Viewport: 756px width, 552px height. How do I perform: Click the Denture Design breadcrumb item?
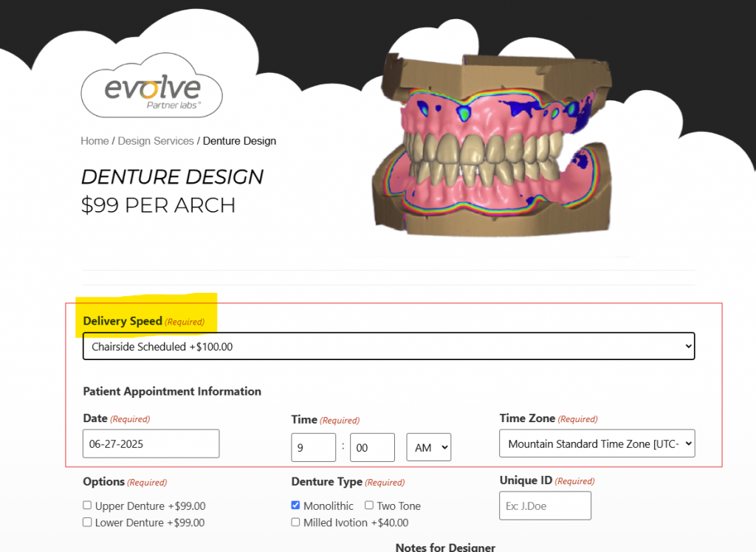pyautogui.click(x=239, y=141)
